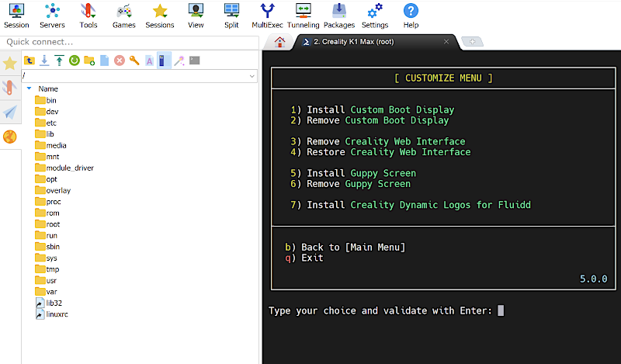Image resolution: width=621 pixels, height=364 pixels.
Task: Select the bin folder
Action: click(46, 100)
